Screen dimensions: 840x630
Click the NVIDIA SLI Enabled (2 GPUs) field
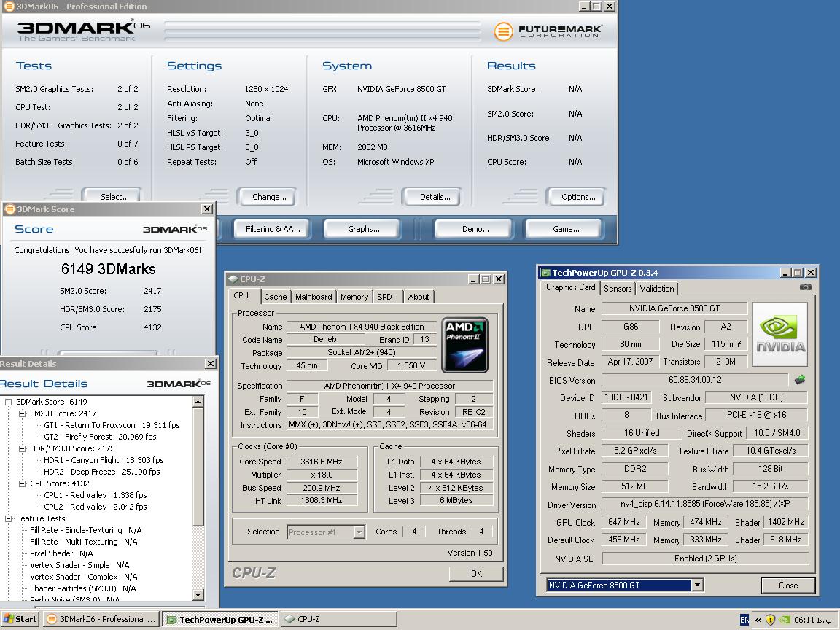705,559
